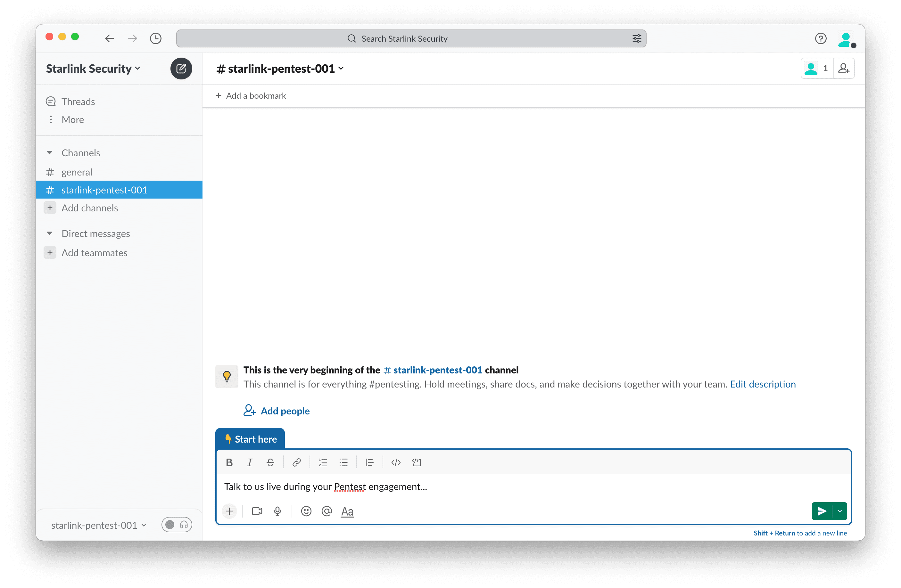Mention someone with the @ icon
This screenshot has height=588, width=901.
pos(327,511)
